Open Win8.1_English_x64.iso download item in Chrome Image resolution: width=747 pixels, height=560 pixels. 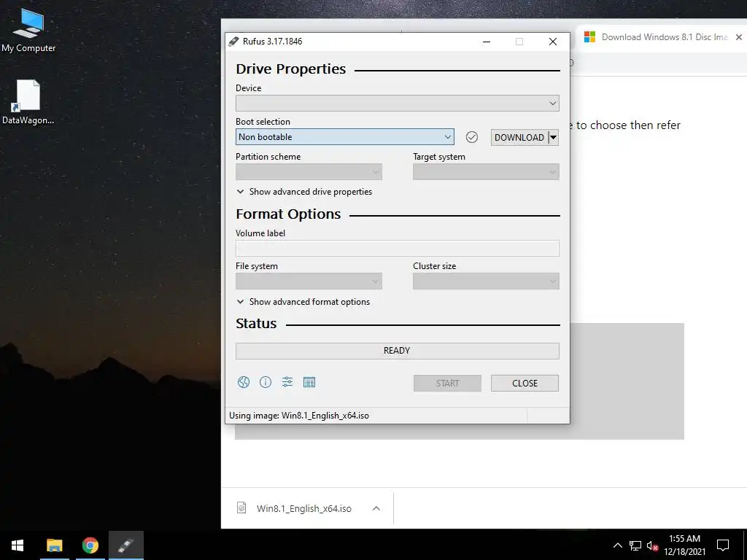point(304,508)
